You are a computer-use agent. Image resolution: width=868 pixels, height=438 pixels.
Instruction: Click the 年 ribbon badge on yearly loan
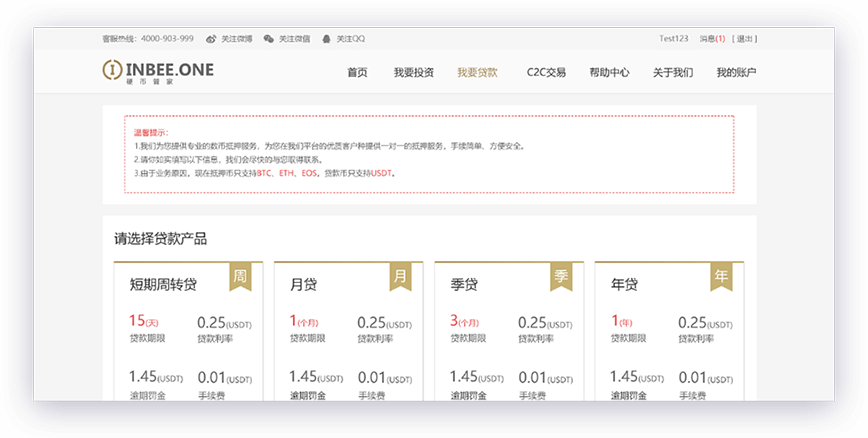point(721,276)
